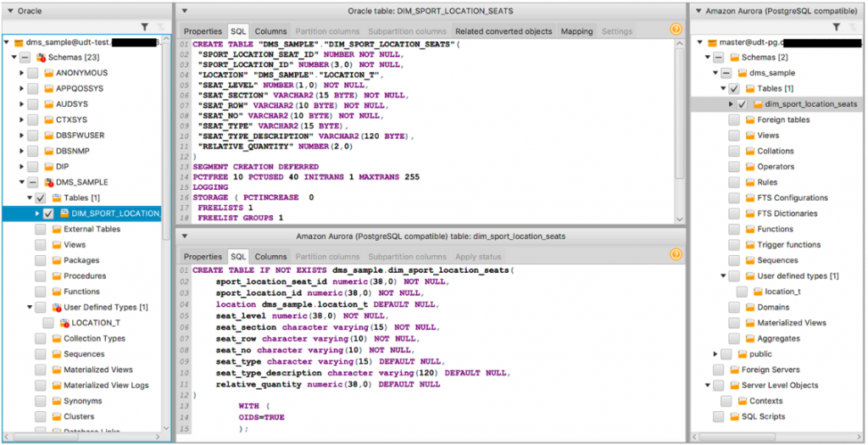Click the OIDS=TRUE line in Aurora SQL
Viewport: 868px width, 445px height.
click(x=261, y=417)
